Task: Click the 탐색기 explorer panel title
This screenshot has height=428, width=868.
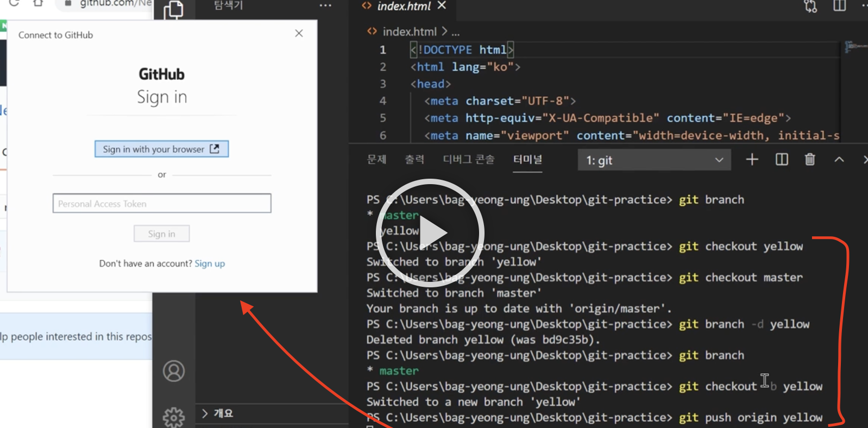Action: tap(229, 5)
